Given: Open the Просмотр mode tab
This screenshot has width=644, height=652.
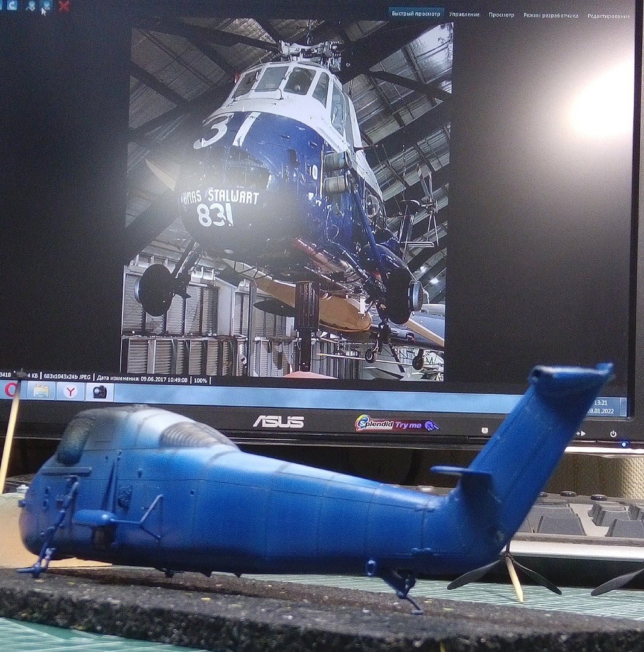Looking at the screenshot, I should 501,14.
